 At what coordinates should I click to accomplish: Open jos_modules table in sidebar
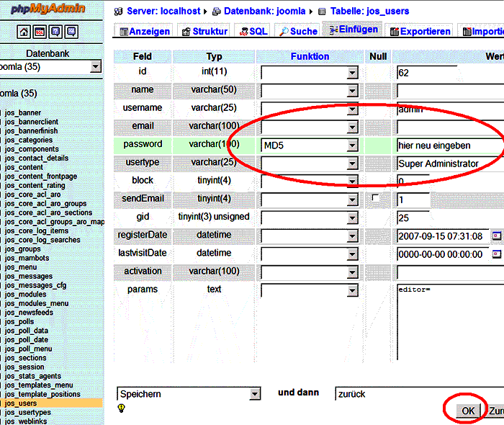click(25, 294)
